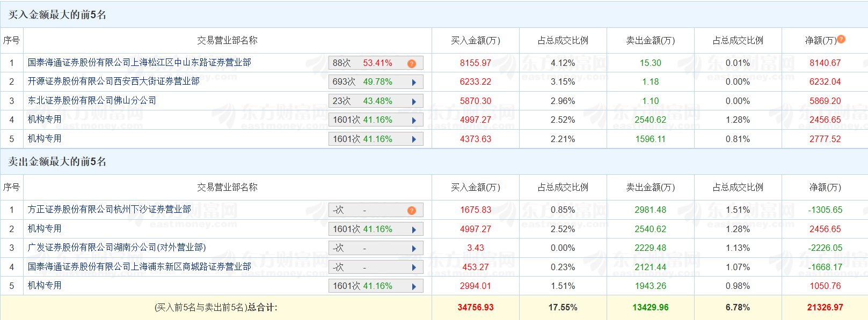The width and height of the screenshot is (868, 320).
Task: Click 卖出金额(万) header in sell table
Action: click(x=650, y=188)
